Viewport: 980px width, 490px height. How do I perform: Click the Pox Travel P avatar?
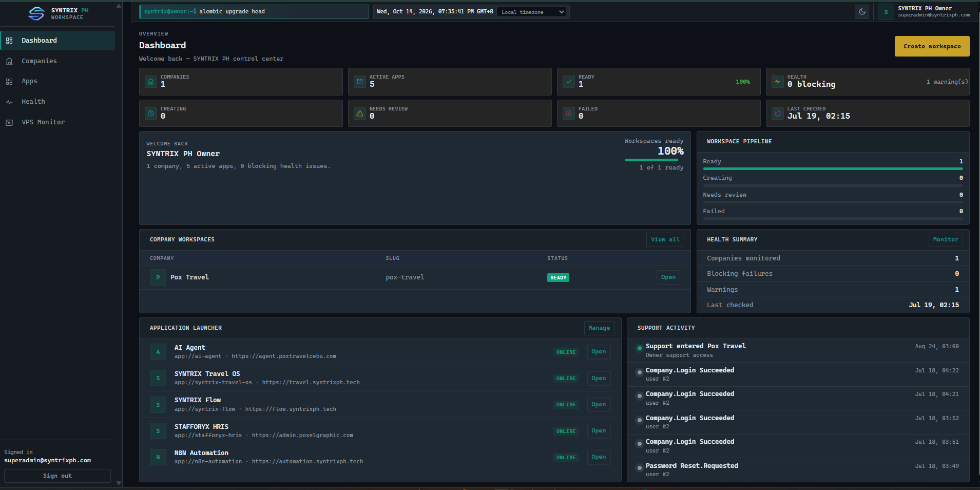coord(158,277)
